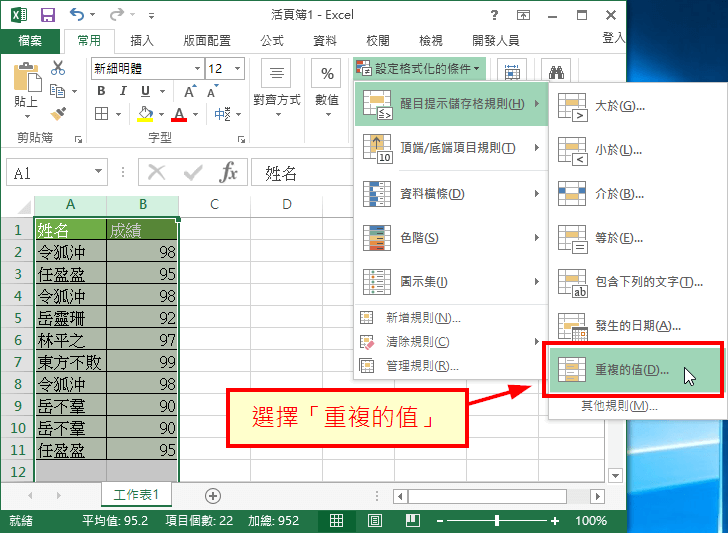Click the Decrease Font Size icon
The width and height of the screenshot is (728, 533).
tap(213, 91)
